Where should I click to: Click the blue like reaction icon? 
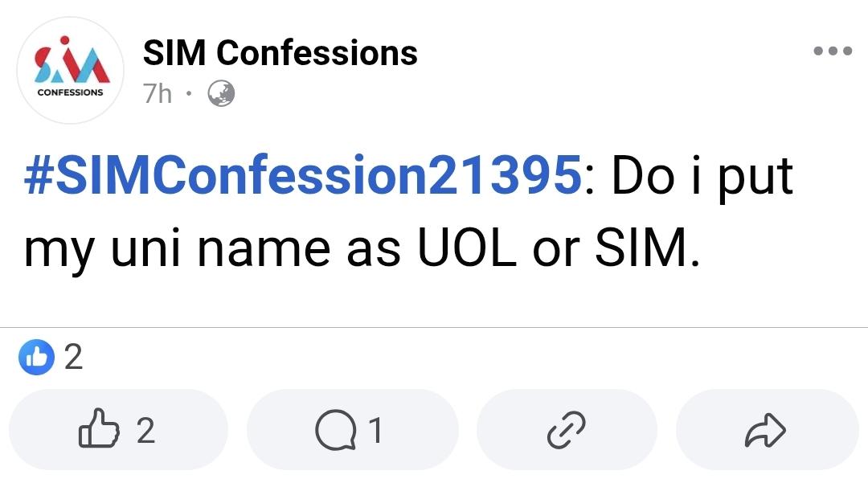tap(36, 358)
